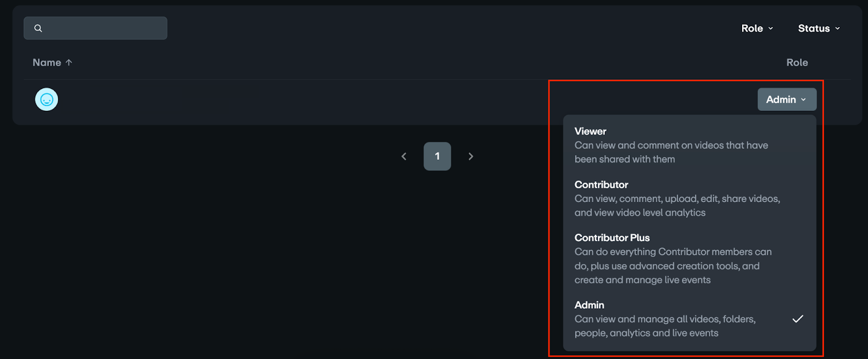This screenshot has width=868, height=359.
Task: Go to the next page arrow
Action: click(x=470, y=156)
